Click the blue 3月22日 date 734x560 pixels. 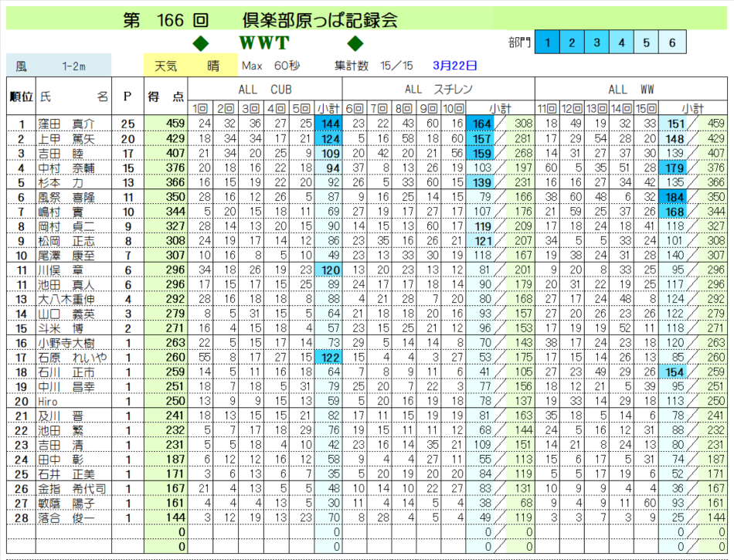coord(455,66)
